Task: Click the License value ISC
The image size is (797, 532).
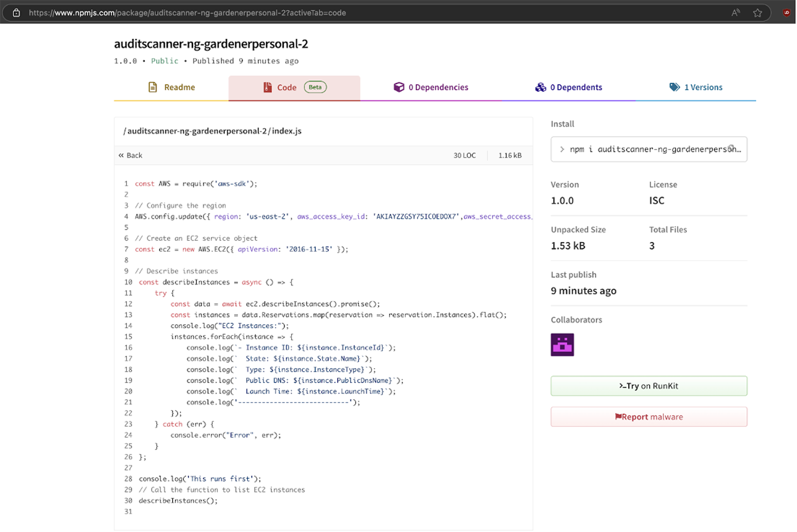Action: coord(656,201)
